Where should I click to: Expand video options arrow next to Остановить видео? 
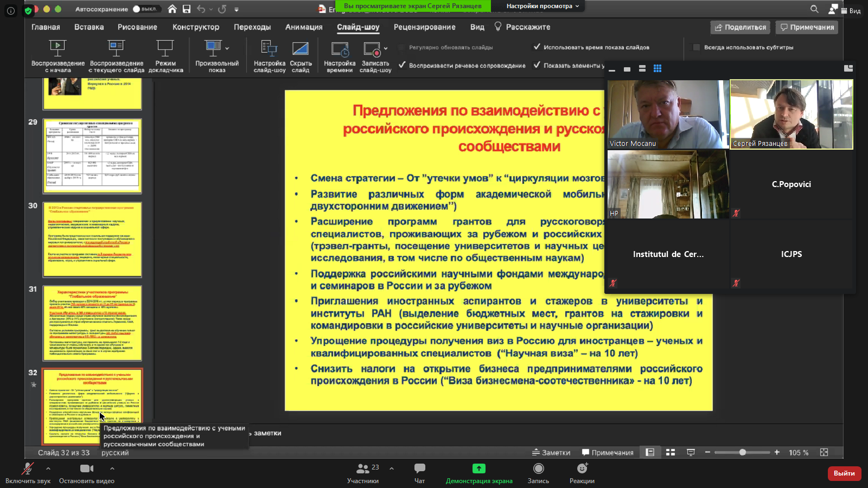click(x=112, y=468)
